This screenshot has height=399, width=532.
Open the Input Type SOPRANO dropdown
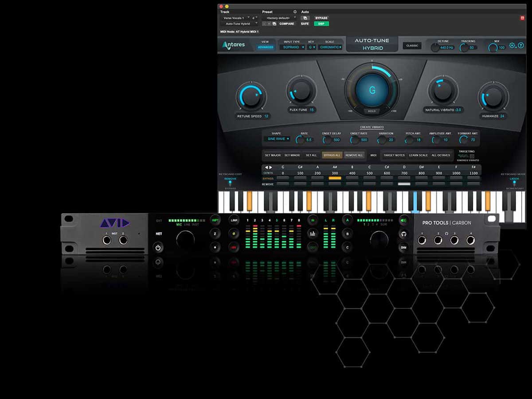[292, 47]
